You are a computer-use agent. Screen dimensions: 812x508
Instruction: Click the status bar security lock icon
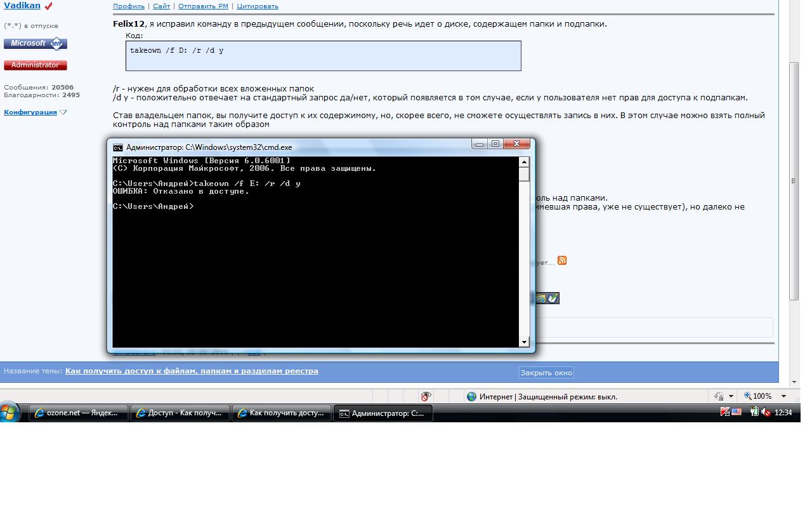pyautogui.click(x=719, y=396)
